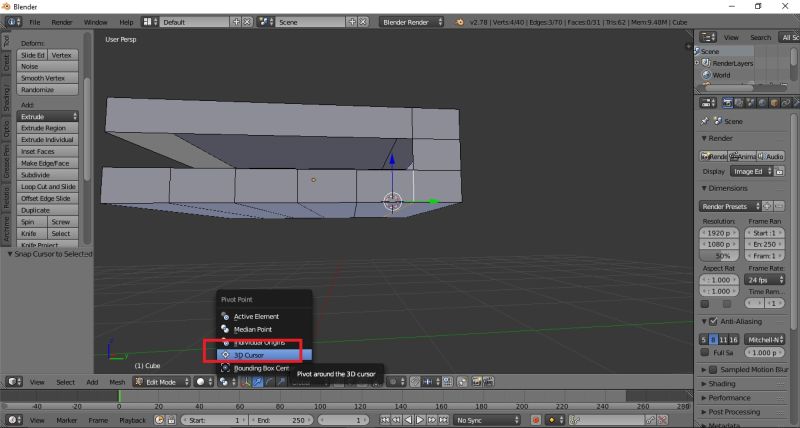
Task: Click Loop Cut and Slide button
Action: coord(47,187)
